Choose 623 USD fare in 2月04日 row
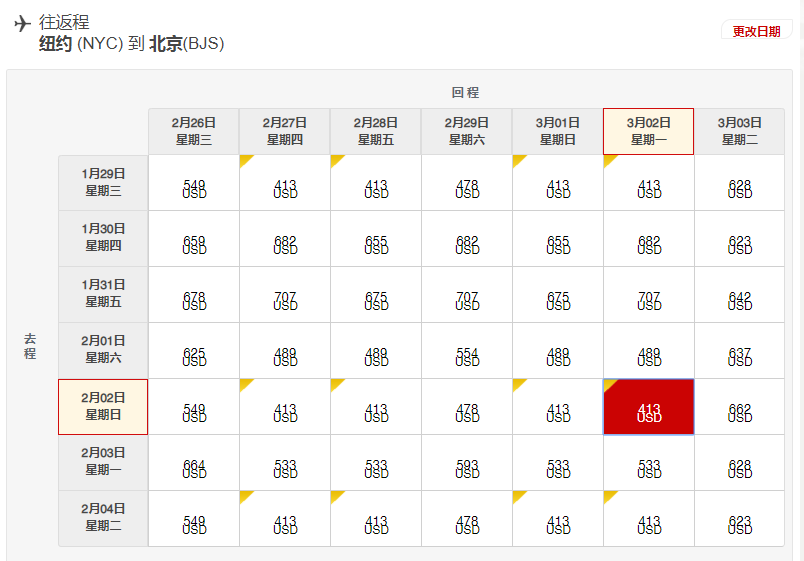Screen dimensions: 804x561 pyautogui.click(x=739, y=518)
